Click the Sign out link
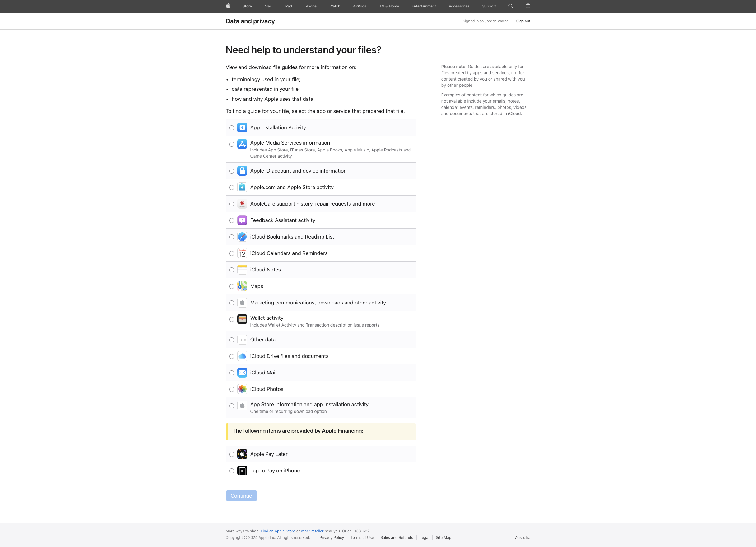The width and height of the screenshot is (756, 547). [x=523, y=21]
